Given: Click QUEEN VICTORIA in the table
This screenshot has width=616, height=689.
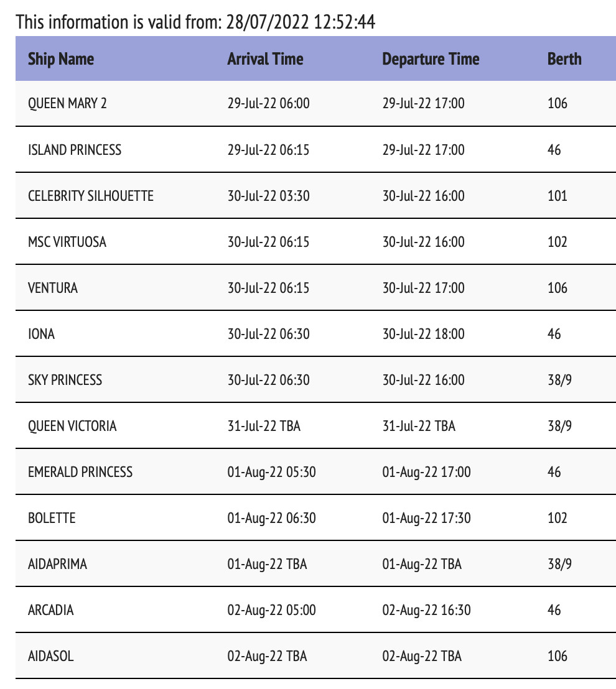Looking at the screenshot, I should tap(72, 426).
